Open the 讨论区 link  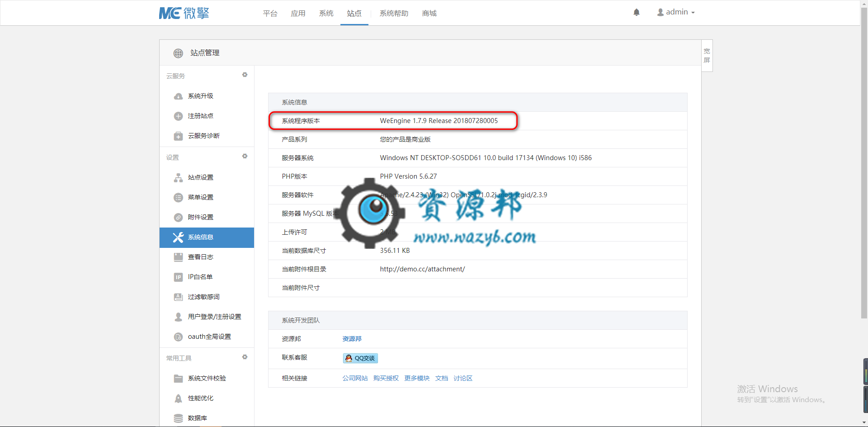(x=463, y=378)
